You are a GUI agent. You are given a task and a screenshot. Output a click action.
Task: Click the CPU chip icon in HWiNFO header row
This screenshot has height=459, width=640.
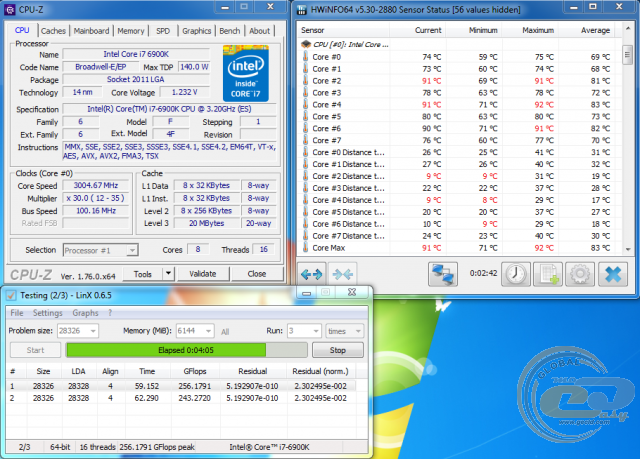(306, 44)
